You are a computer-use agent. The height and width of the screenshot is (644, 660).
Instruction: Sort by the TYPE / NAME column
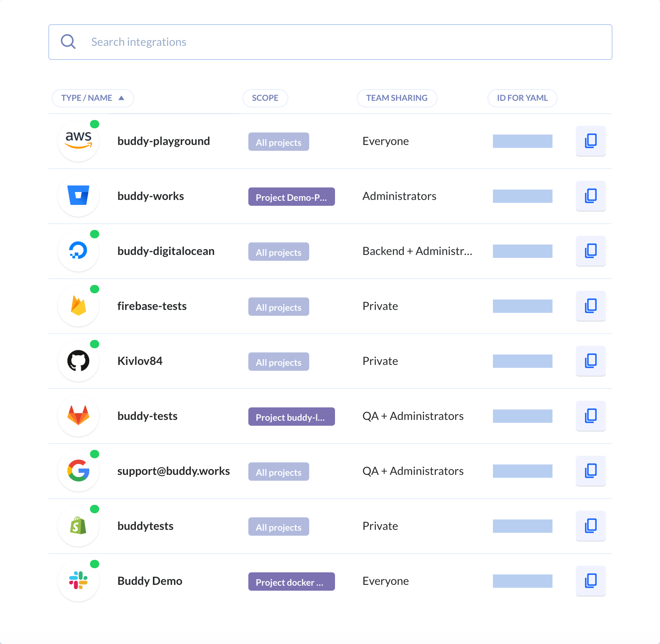click(92, 98)
